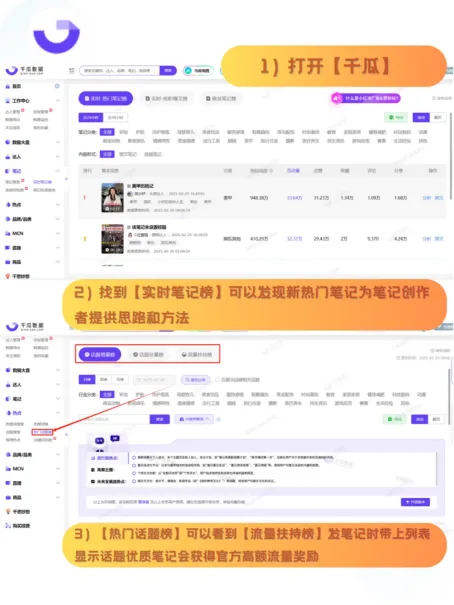Switch to 流量扶持榜 tab
Screen dimensions: 454x605
197,354
